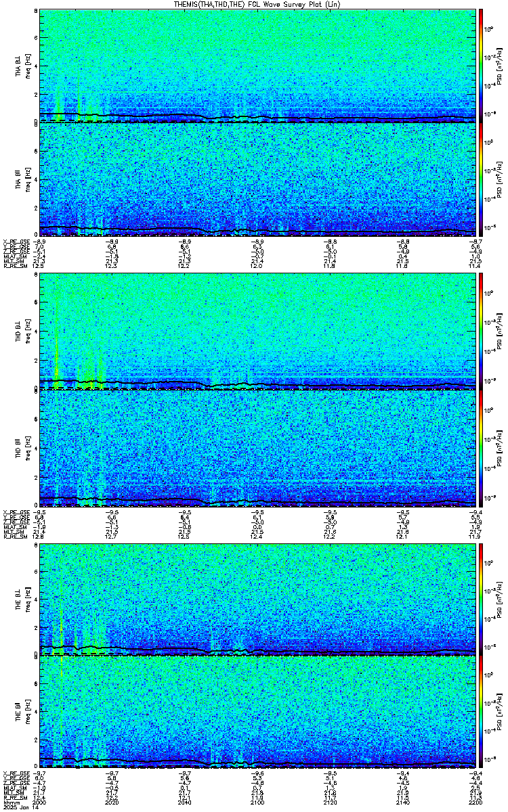Click the 2040 time tick label
The image size is (508, 812).
point(185,802)
